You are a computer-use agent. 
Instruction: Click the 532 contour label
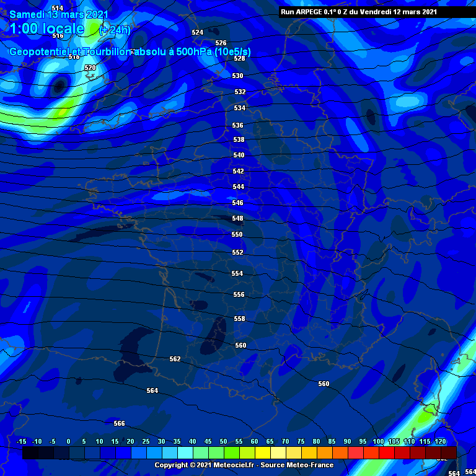tap(240, 92)
